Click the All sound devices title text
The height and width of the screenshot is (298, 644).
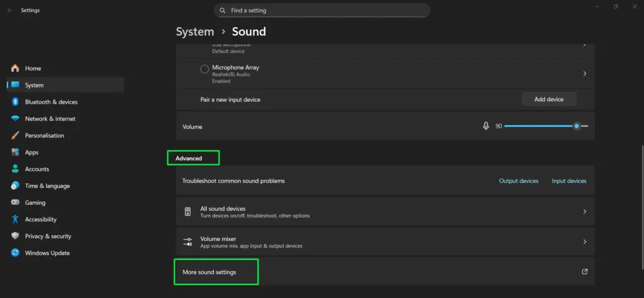(x=223, y=209)
